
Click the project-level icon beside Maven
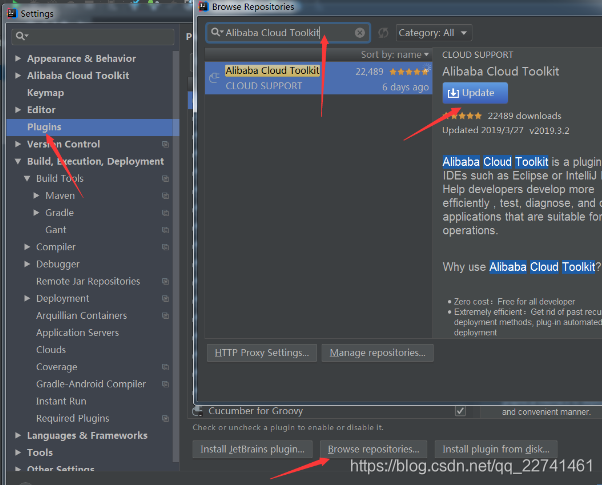[x=165, y=196]
